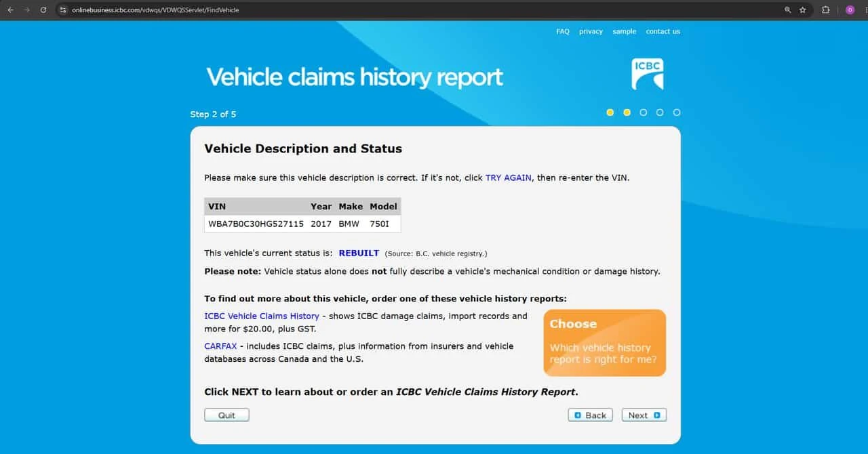Open the FAQ link
This screenshot has height=454, width=868.
click(x=563, y=31)
